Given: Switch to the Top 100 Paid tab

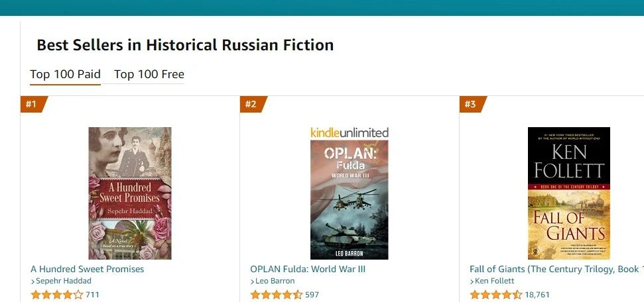Looking at the screenshot, I should [65, 74].
